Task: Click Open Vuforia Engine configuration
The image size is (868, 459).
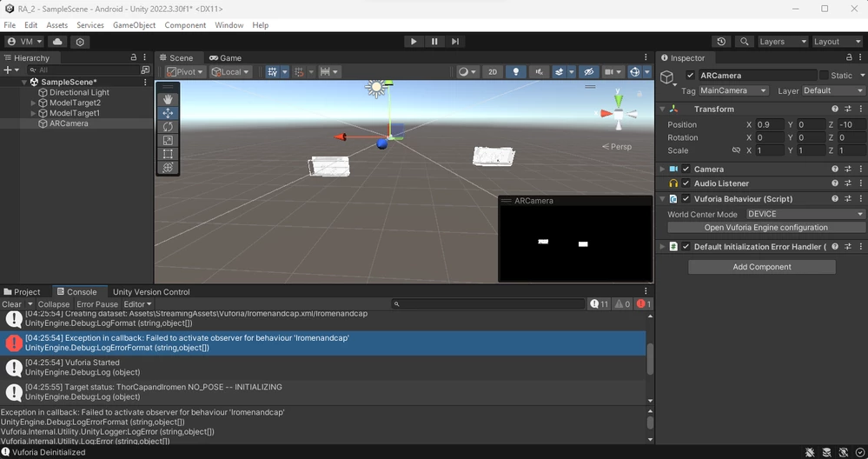Action: (x=766, y=228)
